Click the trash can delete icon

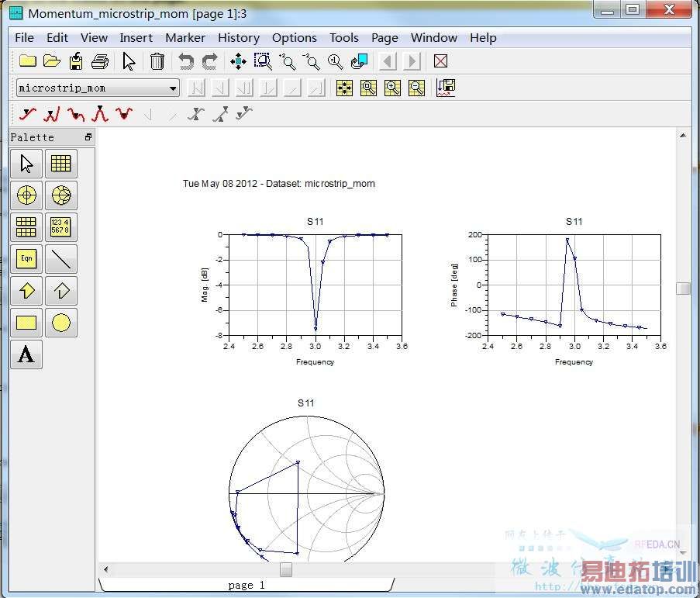pos(157,61)
